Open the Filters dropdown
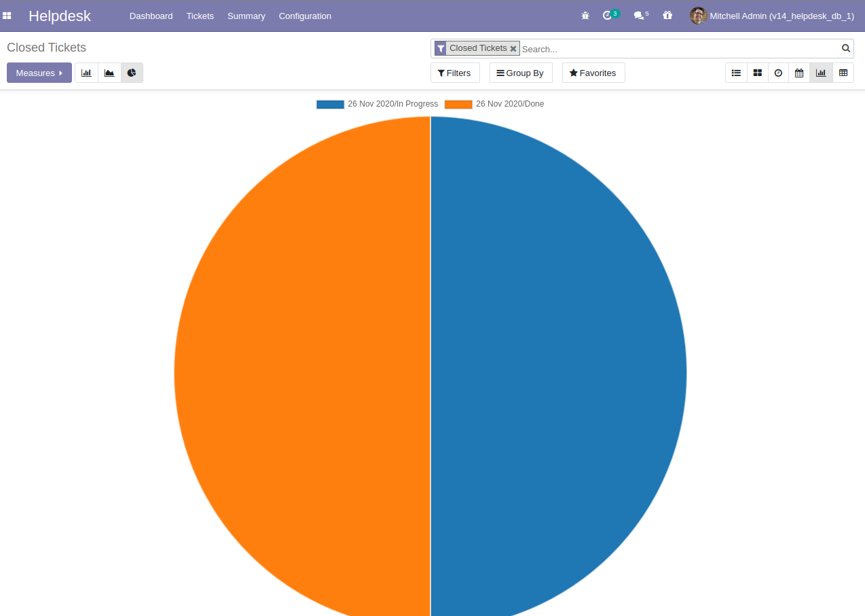 click(455, 73)
